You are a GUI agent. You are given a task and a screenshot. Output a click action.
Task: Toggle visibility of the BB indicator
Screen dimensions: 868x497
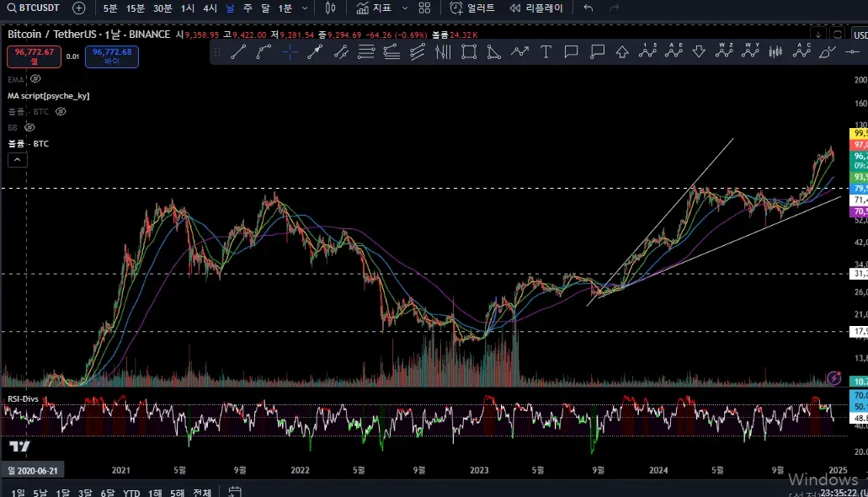[x=30, y=127]
